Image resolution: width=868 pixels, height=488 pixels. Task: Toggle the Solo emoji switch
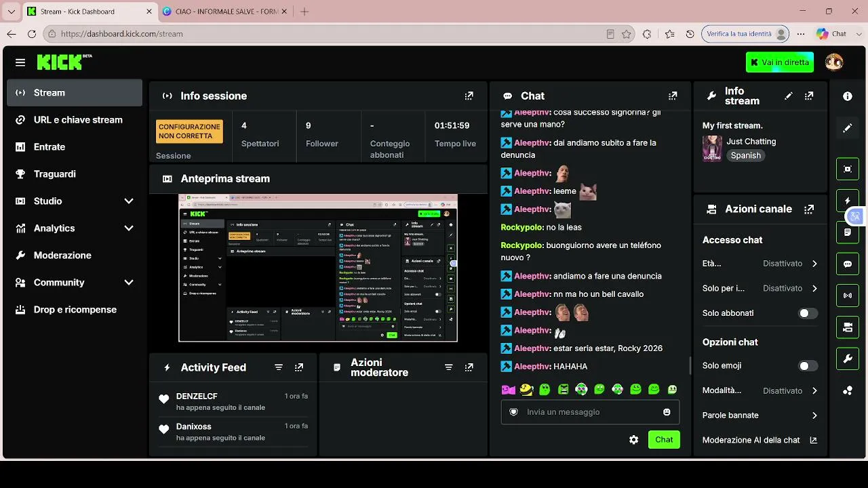point(808,366)
